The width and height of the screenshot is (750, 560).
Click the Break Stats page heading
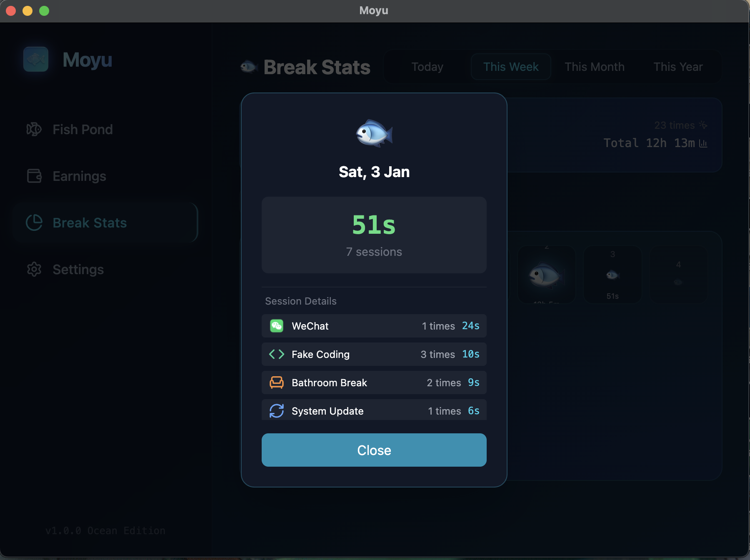click(317, 67)
